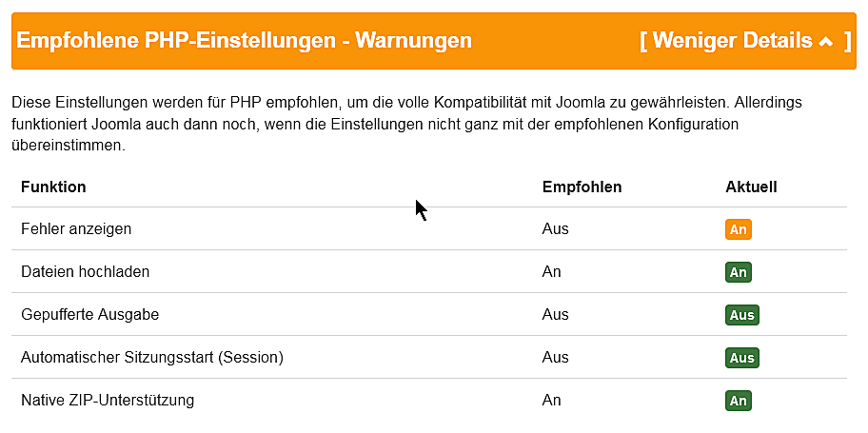Viewport: 868px width, 433px height.
Task: Click the An badge for Native ZIP-Unterstützung
Action: coord(738,401)
